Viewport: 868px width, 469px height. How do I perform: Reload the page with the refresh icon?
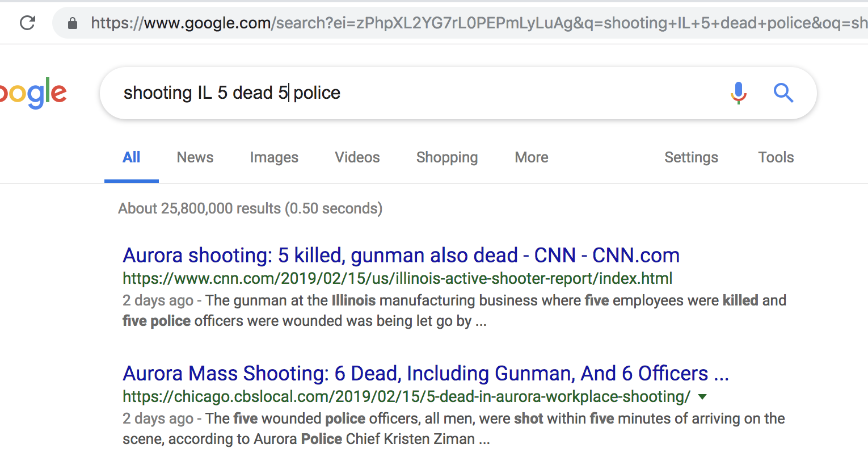[x=27, y=23]
